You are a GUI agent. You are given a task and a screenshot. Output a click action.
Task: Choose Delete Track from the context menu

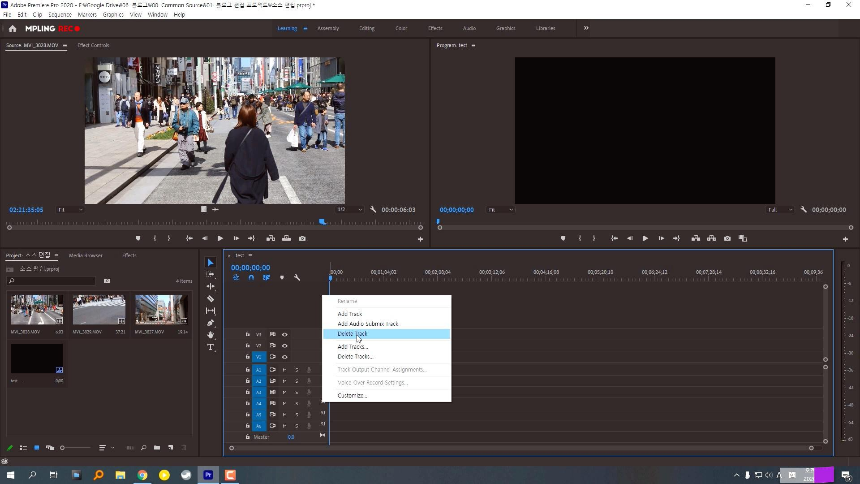click(352, 334)
